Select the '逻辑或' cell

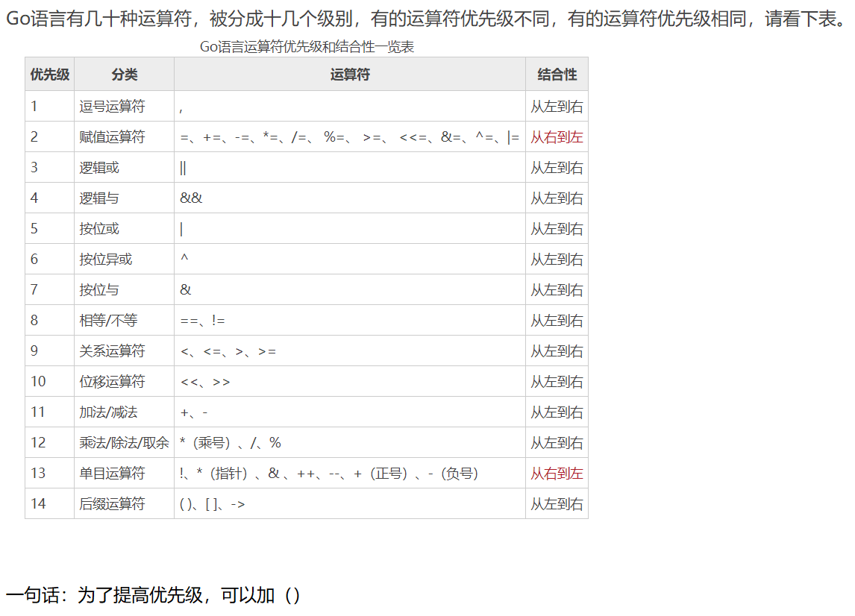(x=125, y=167)
